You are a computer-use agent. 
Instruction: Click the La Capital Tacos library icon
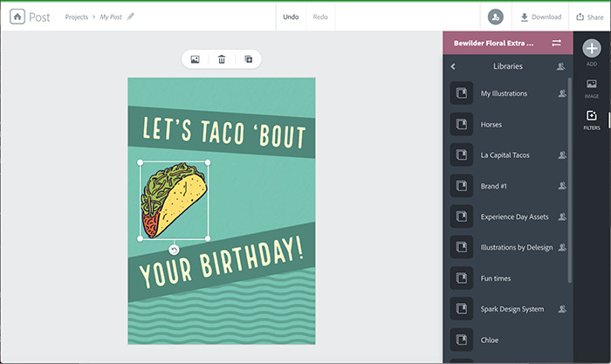click(x=462, y=155)
